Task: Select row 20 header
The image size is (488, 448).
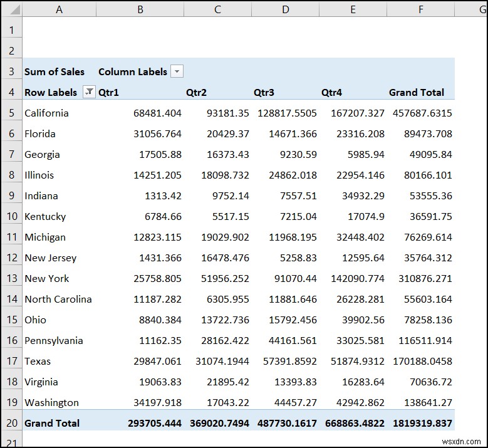Action: 11,423
